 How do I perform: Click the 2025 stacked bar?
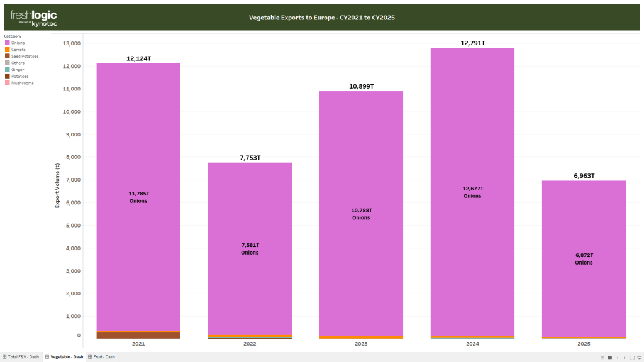click(x=583, y=258)
